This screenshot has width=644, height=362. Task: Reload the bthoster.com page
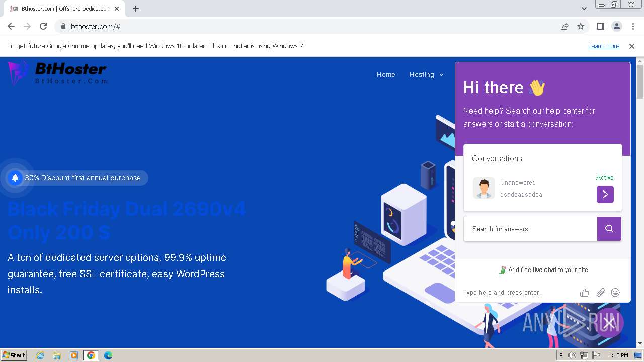click(x=43, y=26)
